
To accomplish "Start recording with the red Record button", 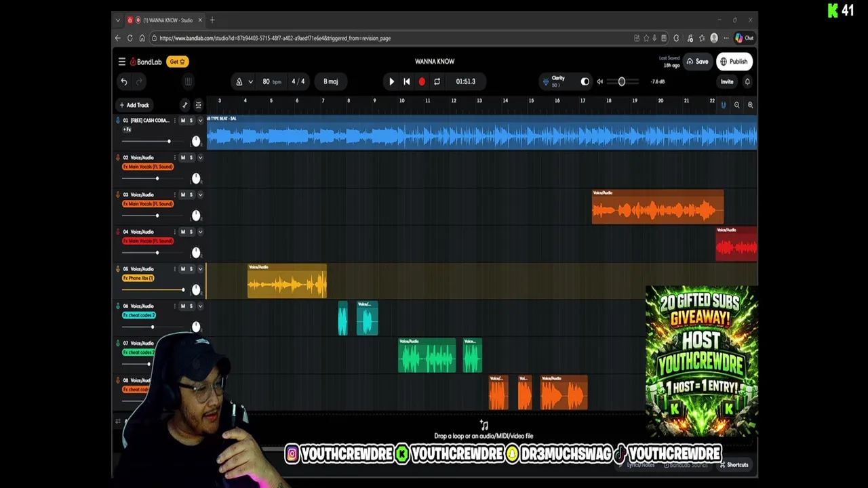I will pos(422,81).
